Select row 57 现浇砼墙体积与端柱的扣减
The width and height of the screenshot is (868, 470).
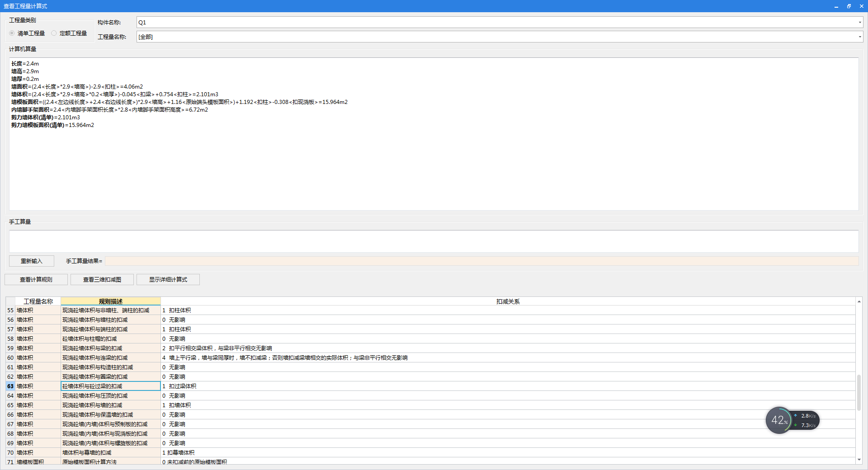coord(430,329)
